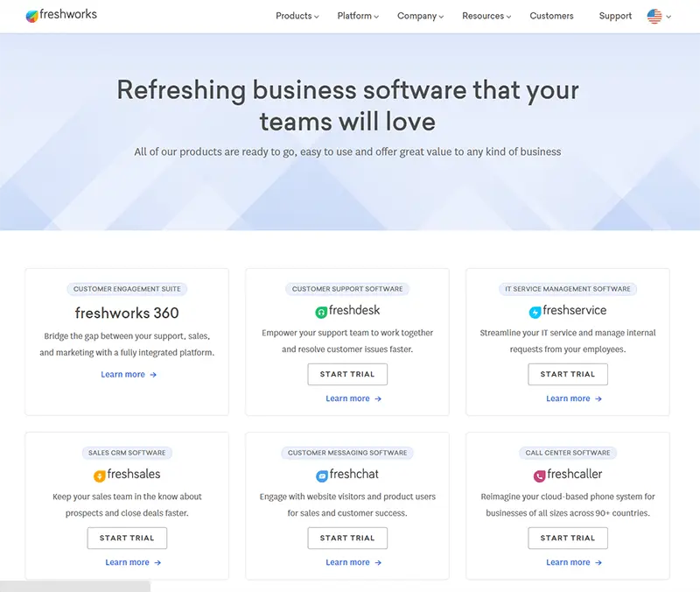
Task: Click the 'All of our products' subheading
Action: click(x=347, y=152)
